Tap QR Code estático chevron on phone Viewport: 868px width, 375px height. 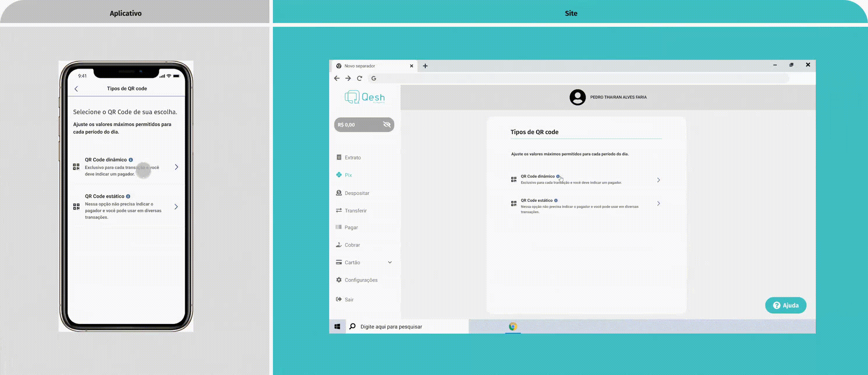point(176,207)
